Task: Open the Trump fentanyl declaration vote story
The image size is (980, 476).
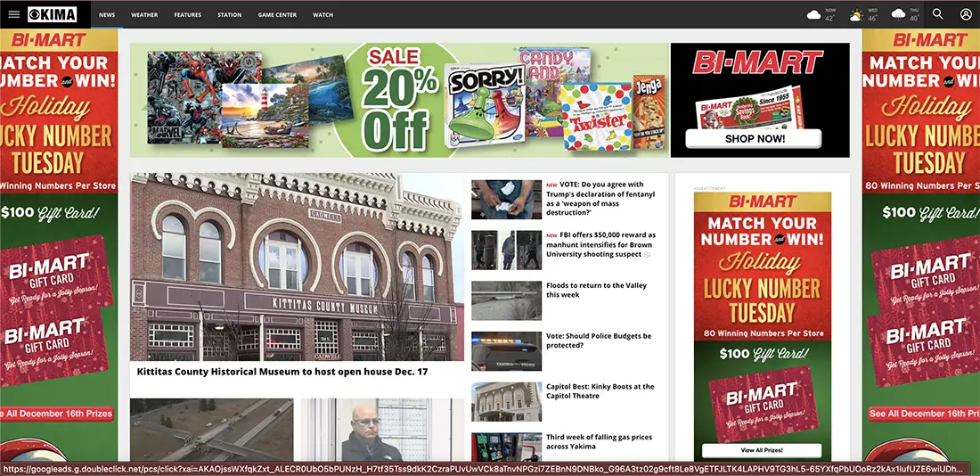Action: point(600,198)
